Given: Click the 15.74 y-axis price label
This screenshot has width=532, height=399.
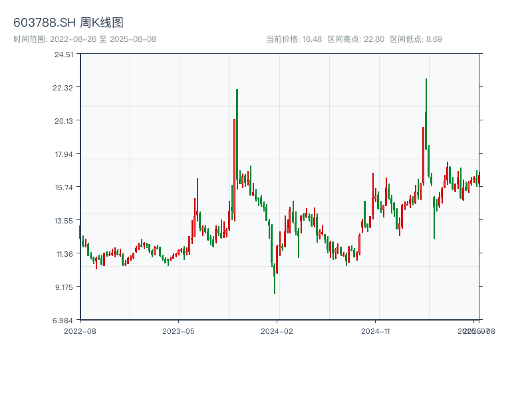Looking at the screenshot, I should (x=64, y=188).
